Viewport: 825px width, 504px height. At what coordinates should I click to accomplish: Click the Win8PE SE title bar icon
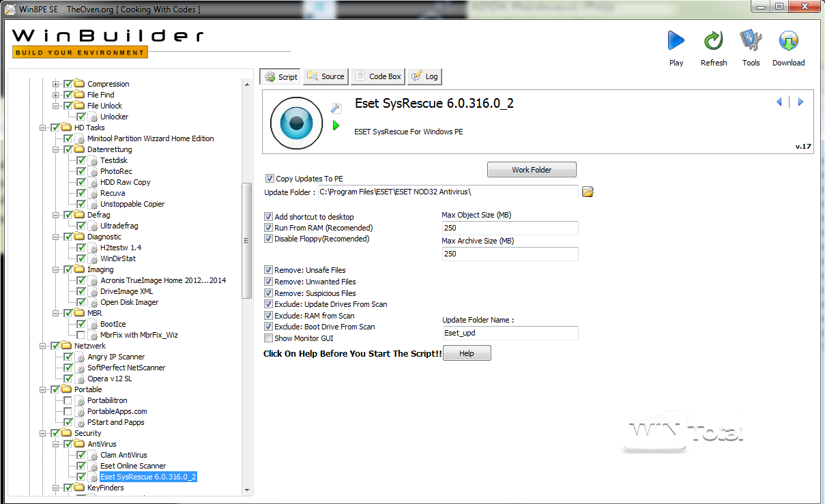coord(10,9)
